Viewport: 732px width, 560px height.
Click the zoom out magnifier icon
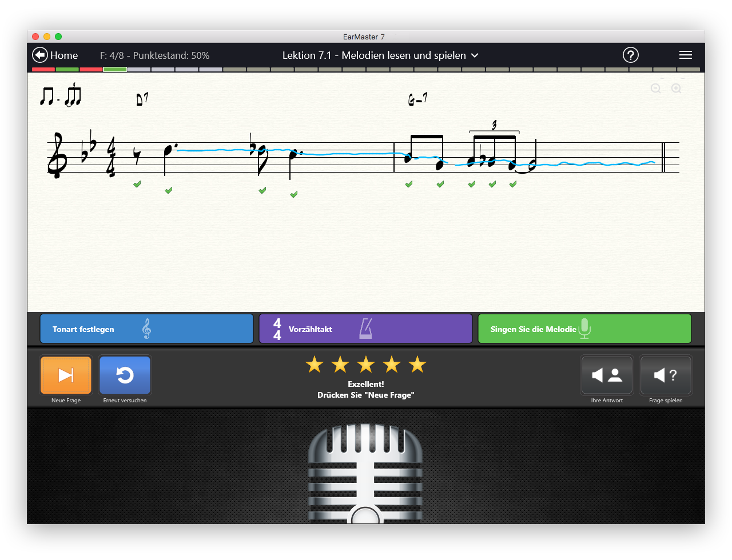pos(656,89)
